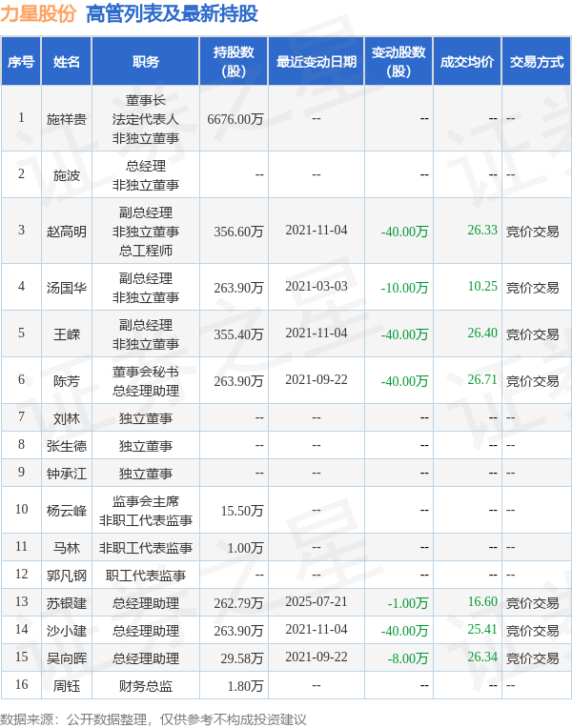572x728 pixels.
Task: Select the 职务 column header
Action: point(146,62)
